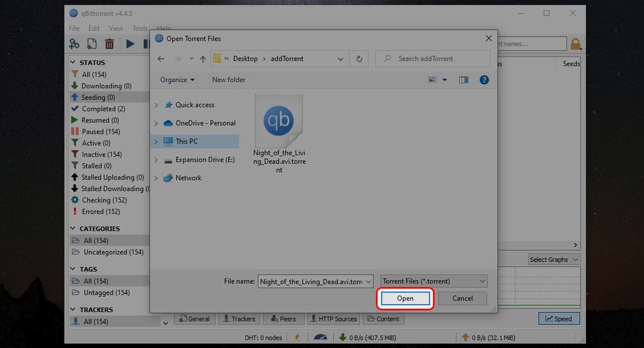Viewport: 644px width, 348px height.
Task: Click the connection status flame icon
Action: pos(297,337)
